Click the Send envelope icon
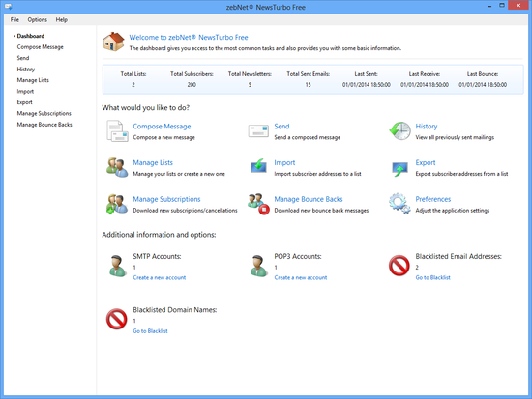 coord(258,131)
